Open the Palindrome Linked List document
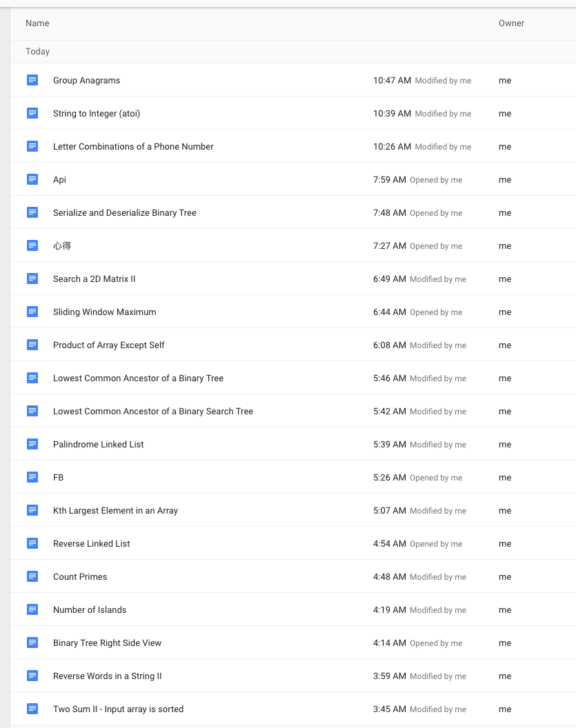Image resolution: width=576 pixels, height=728 pixels. point(99,445)
